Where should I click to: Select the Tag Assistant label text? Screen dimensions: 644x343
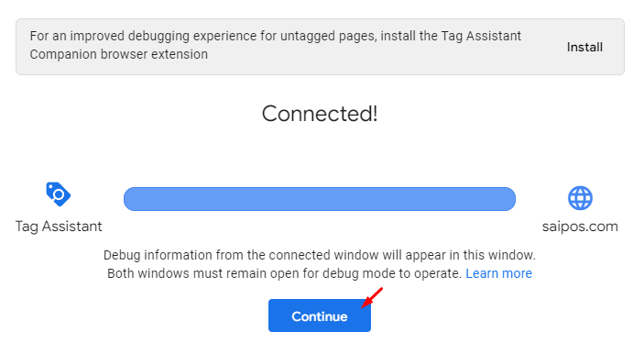[x=59, y=227]
